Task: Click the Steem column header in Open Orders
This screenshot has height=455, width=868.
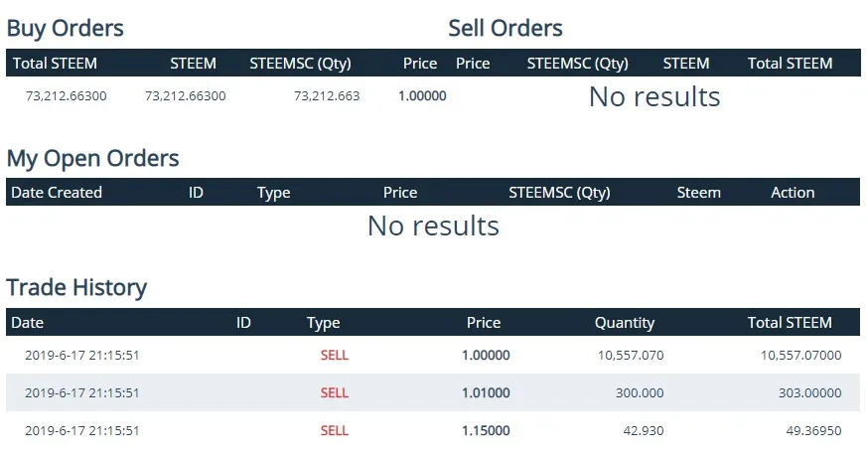Action: click(x=698, y=192)
